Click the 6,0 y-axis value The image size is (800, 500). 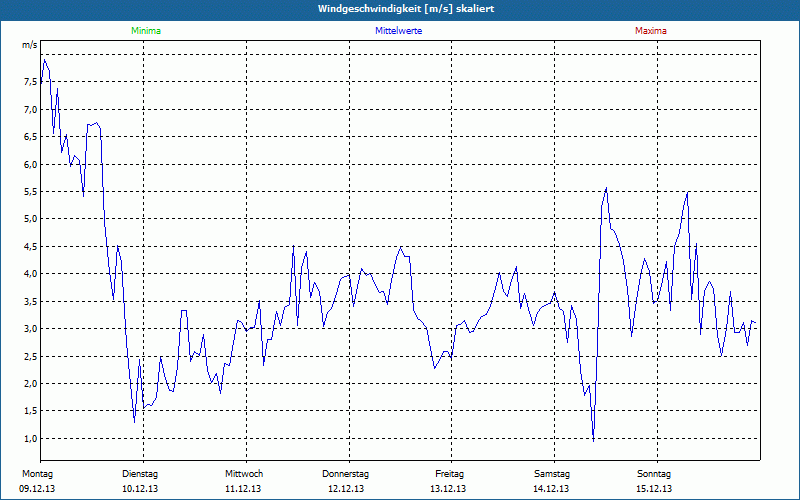pyautogui.click(x=31, y=164)
